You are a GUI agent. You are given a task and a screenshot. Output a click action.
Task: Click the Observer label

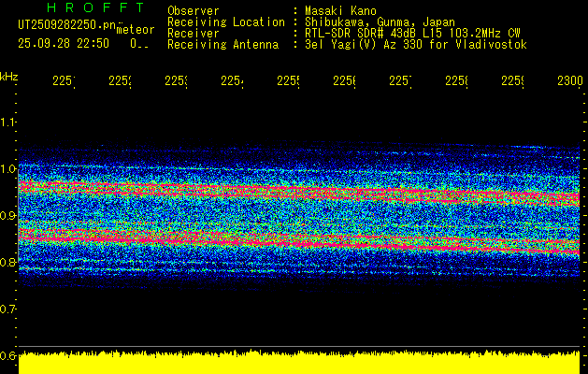pyautogui.click(x=194, y=10)
